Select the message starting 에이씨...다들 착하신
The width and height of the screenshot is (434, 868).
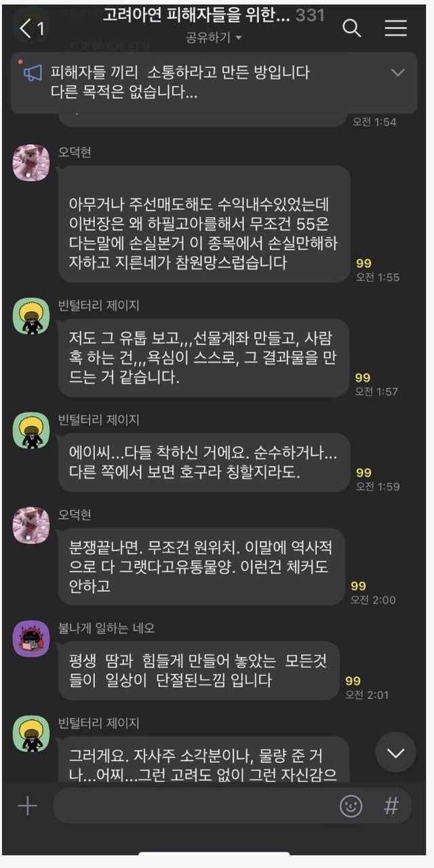204,462
